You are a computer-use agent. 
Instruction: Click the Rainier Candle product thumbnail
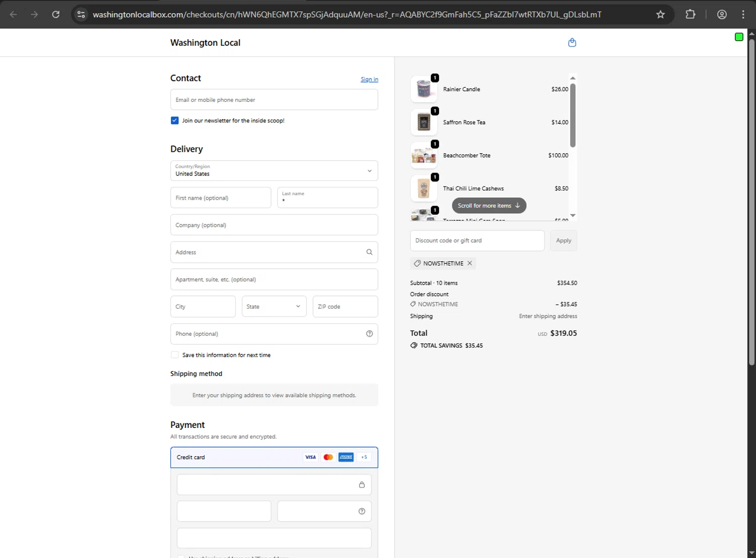point(424,89)
